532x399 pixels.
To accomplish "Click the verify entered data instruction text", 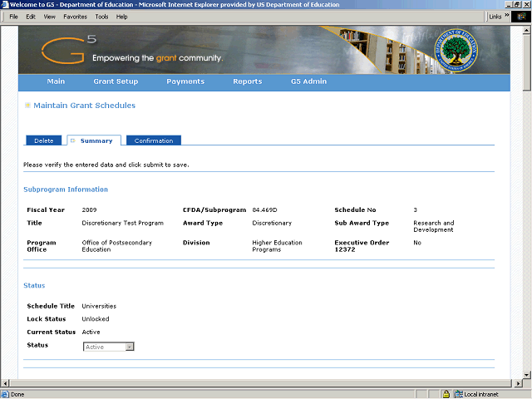I will (106, 165).
